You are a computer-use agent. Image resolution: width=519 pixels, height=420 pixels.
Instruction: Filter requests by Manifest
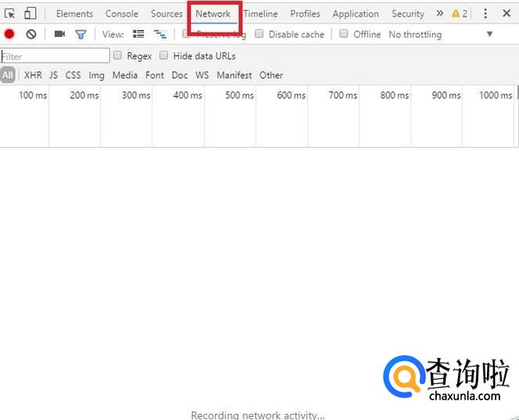(x=234, y=75)
